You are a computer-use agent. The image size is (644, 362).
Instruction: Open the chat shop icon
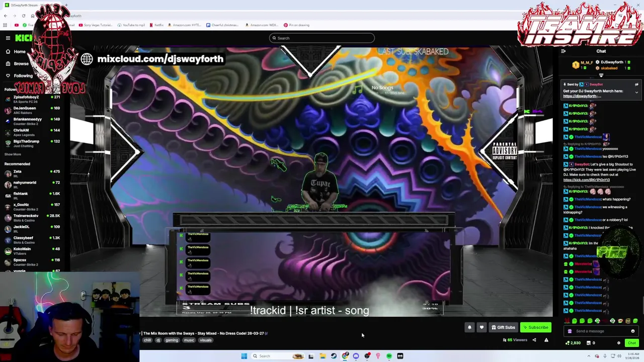pos(589,343)
